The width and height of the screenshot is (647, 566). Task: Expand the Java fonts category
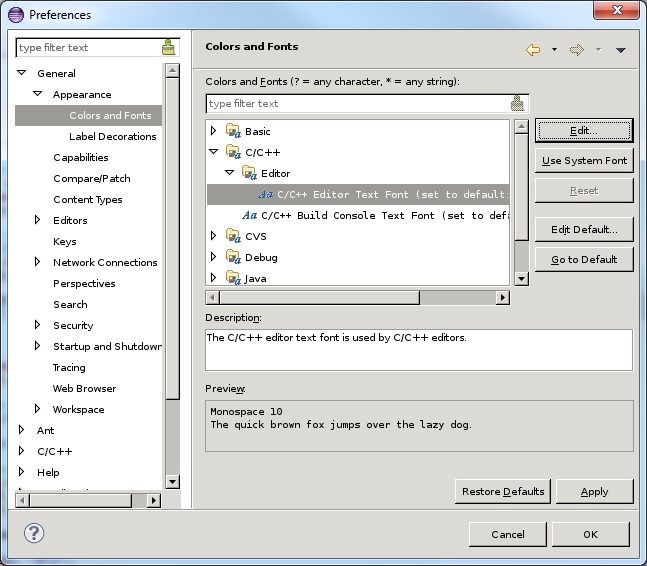pyautogui.click(x=213, y=278)
